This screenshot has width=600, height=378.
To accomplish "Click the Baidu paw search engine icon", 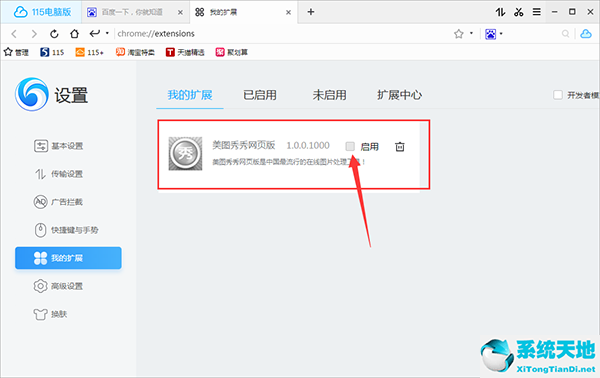I will (x=490, y=34).
